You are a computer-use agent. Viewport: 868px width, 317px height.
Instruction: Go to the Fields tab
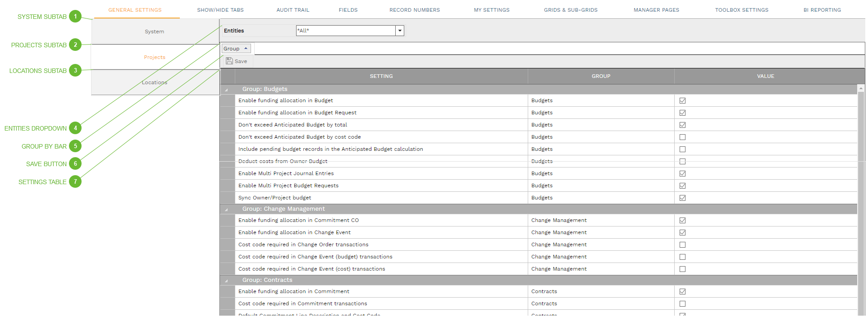pyautogui.click(x=348, y=10)
